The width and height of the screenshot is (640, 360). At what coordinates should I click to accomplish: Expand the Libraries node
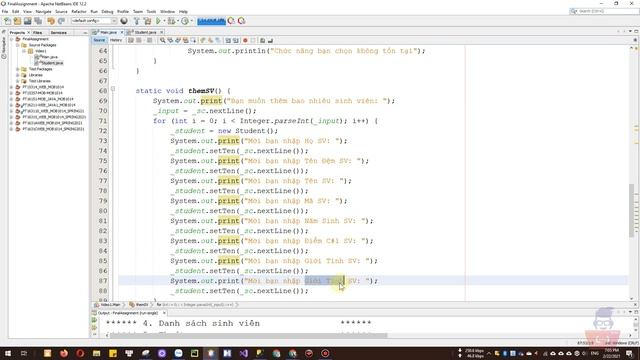[x=18, y=75]
